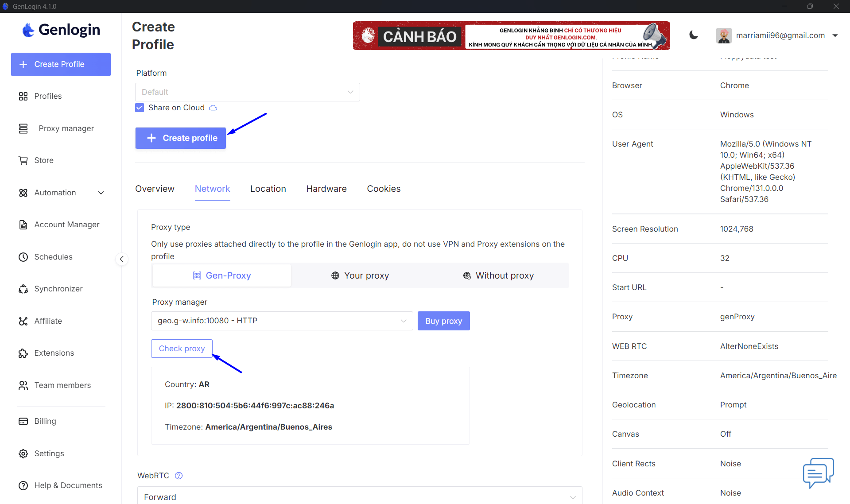Click the cloud icon beside Share on Cloud
Screen dimensions: 850x504
pos(213,108)
